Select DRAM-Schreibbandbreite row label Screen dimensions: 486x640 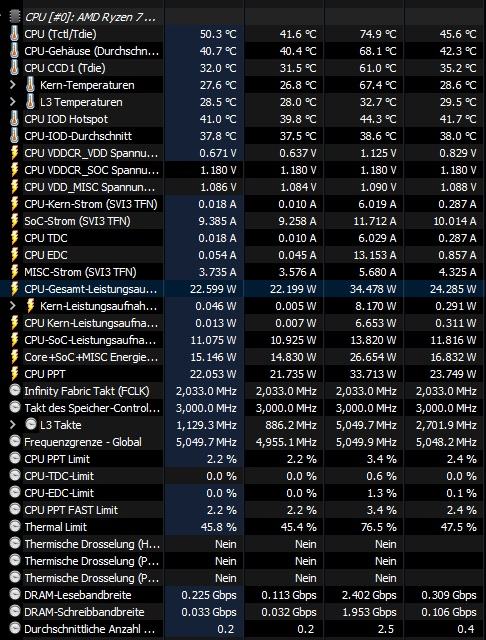(84, 612)
